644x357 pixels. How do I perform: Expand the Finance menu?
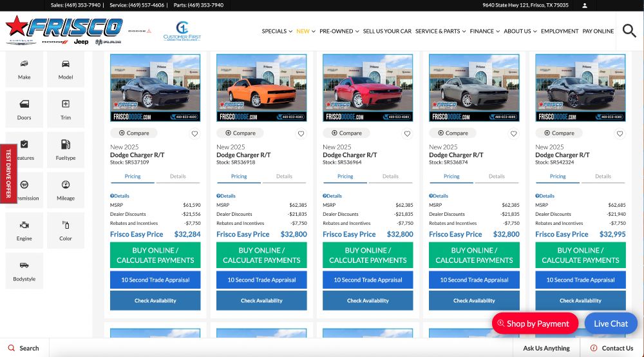click(x=485, y=31)
